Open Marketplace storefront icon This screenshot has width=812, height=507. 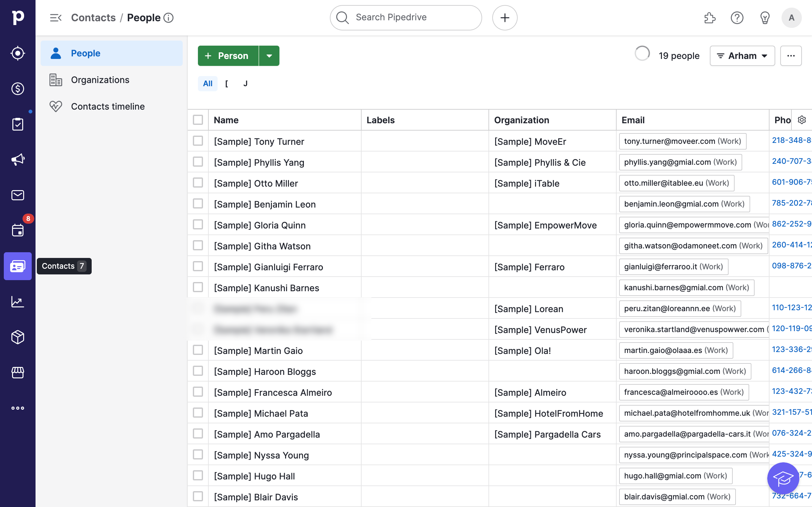17,373
